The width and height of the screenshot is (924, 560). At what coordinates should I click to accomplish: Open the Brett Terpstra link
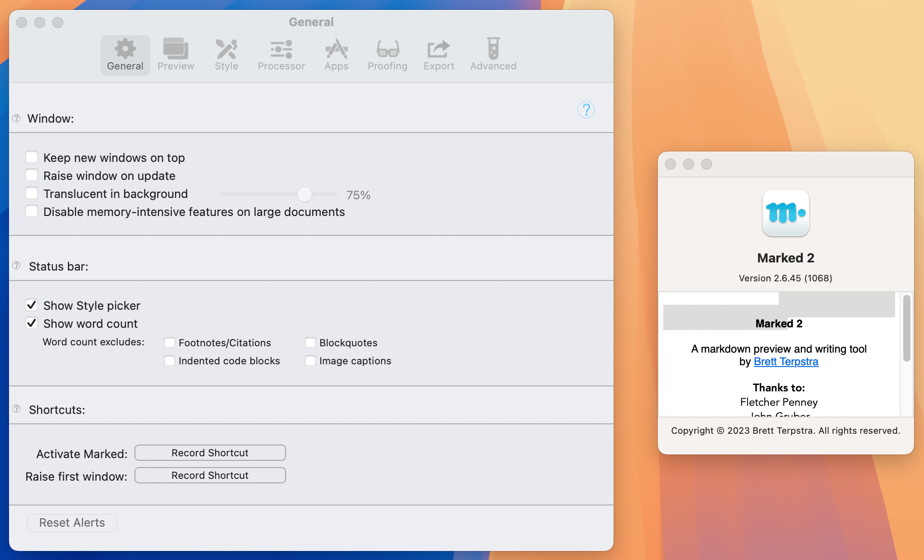coord(786,362)
